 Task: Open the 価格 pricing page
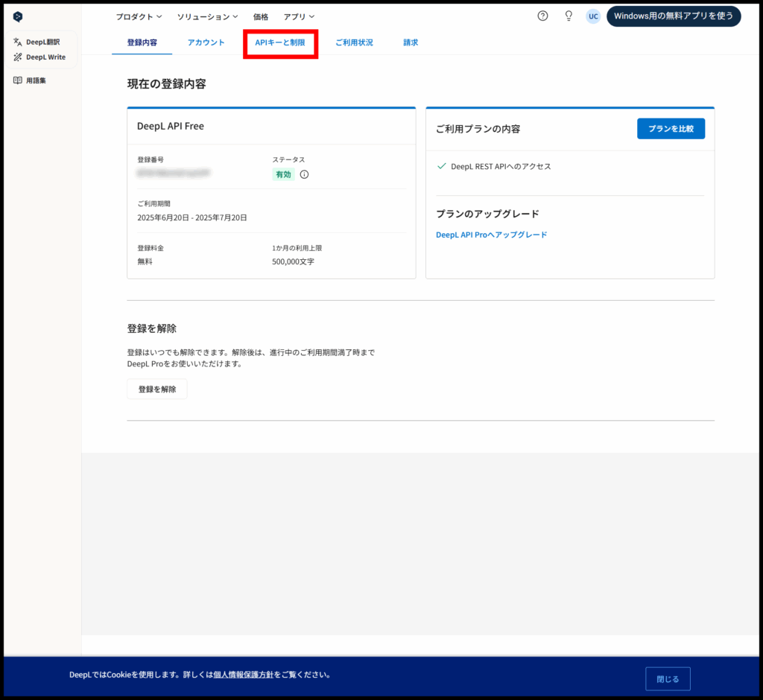(x=261, y=16)
